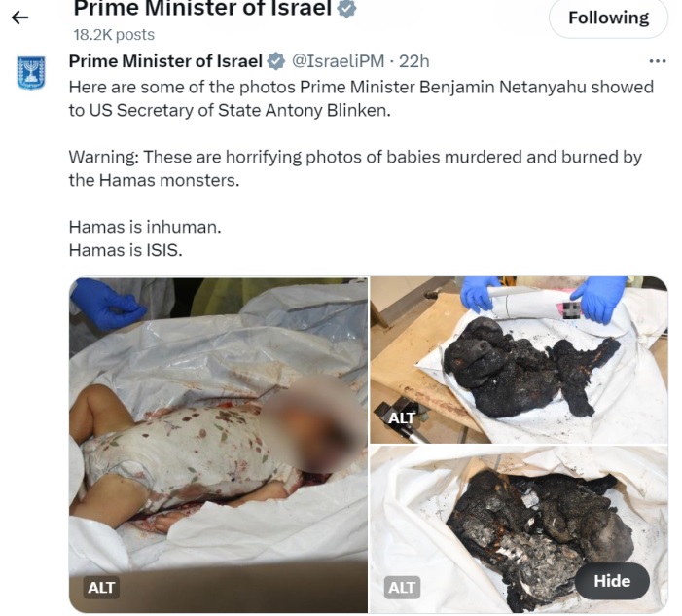Toggle the Following button
Viewport: 682px width, 616px height.
click(x=608, y=18)
